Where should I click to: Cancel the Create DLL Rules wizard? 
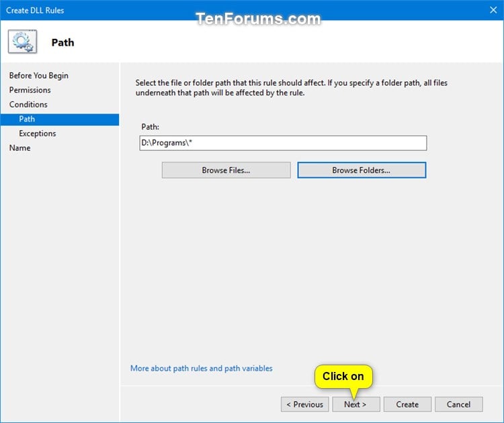[x=459, y=404]
